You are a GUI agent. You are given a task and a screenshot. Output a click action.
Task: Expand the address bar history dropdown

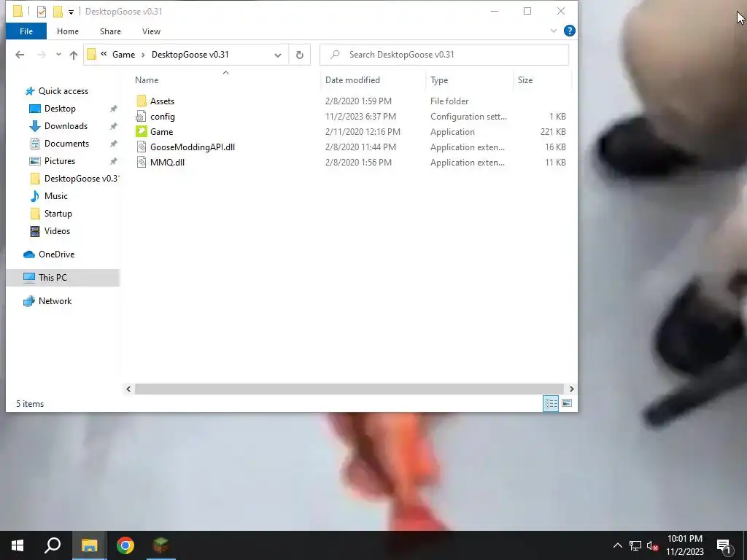[278, 55]
